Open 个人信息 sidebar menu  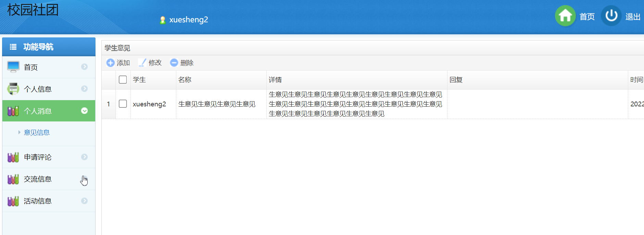tap(49, 89)
